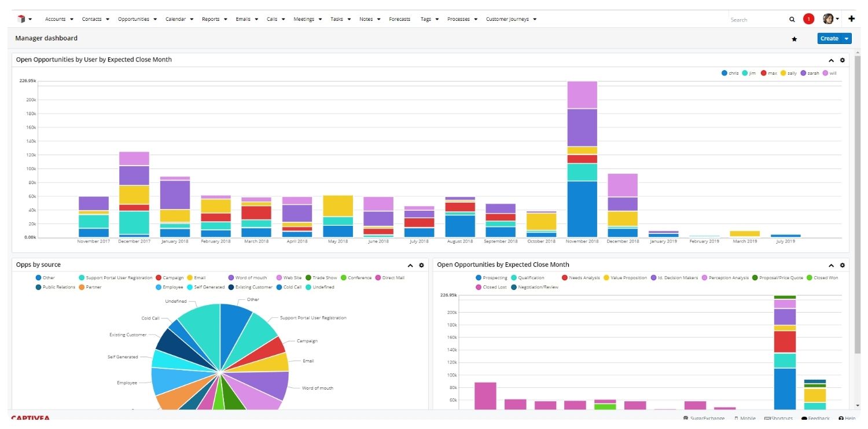
Task: Collapse the Opportunities by Expected Close Month dashlet
Action: tap(832, 265)
